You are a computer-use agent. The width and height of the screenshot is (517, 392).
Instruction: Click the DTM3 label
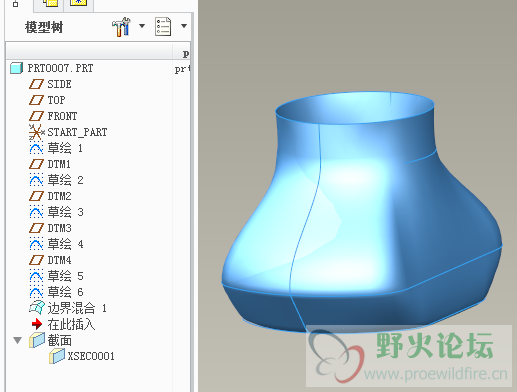[59, 228]
